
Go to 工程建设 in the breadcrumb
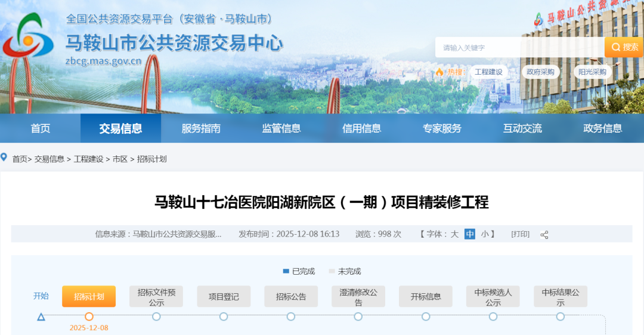88,159
